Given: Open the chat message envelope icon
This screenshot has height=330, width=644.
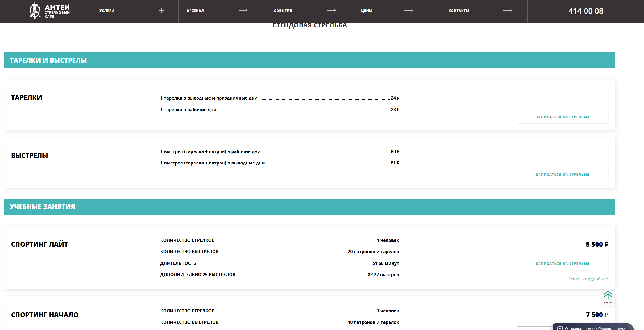Looking at the screenshot, I should click(x=560, y=328).
